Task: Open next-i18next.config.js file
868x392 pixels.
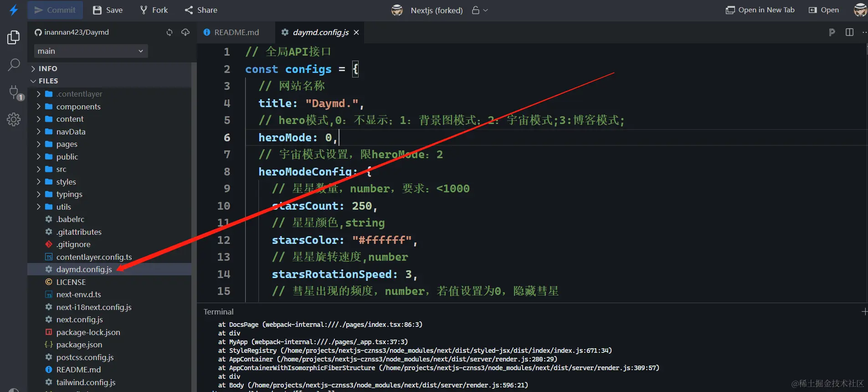Action: click(x=109, y=307)
